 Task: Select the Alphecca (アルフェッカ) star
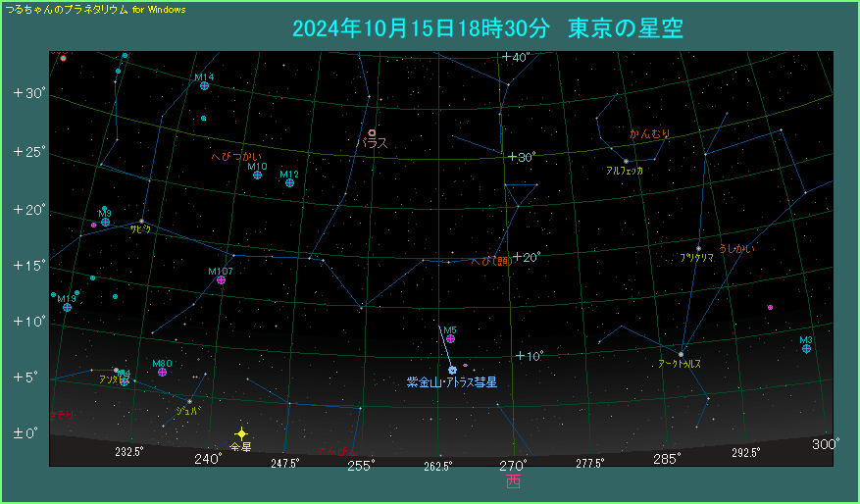point(626,162)
